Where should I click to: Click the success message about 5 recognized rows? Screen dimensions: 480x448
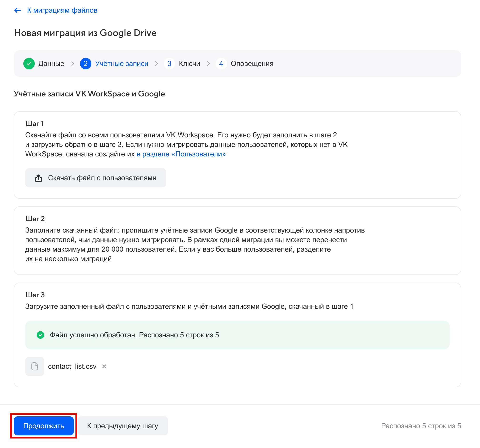click(x=134, y=335)
